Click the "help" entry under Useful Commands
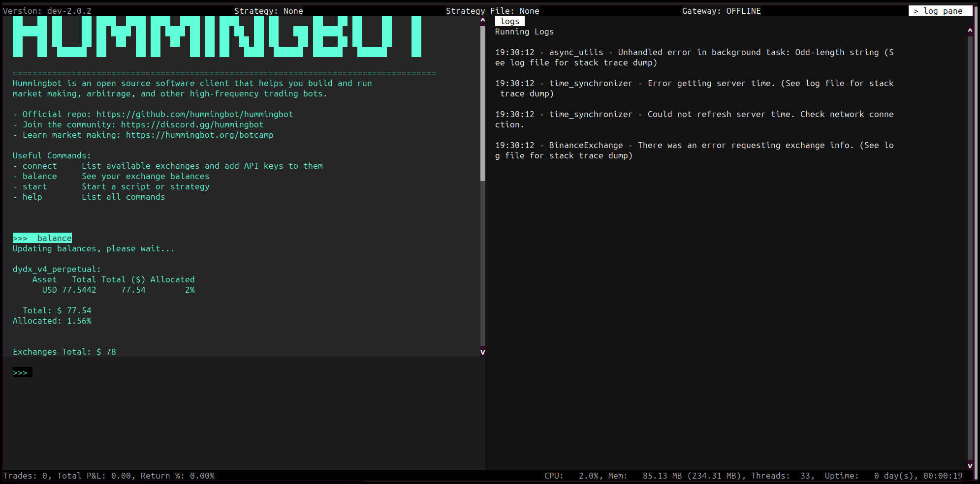Screen dimensions: 980x484 [x=32, y=197]
